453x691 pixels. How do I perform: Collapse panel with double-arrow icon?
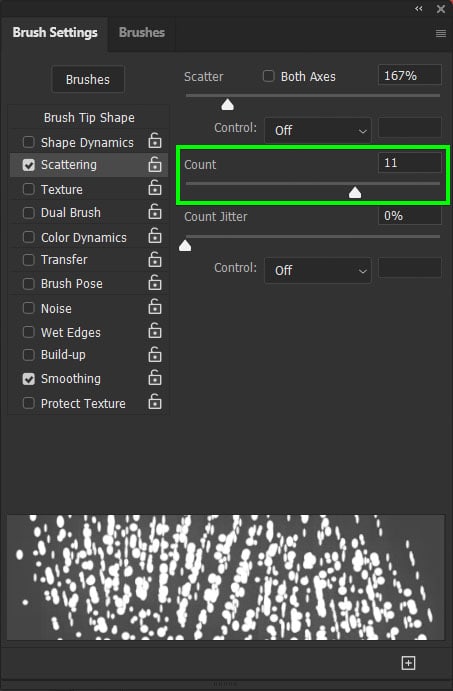point(419,8)
